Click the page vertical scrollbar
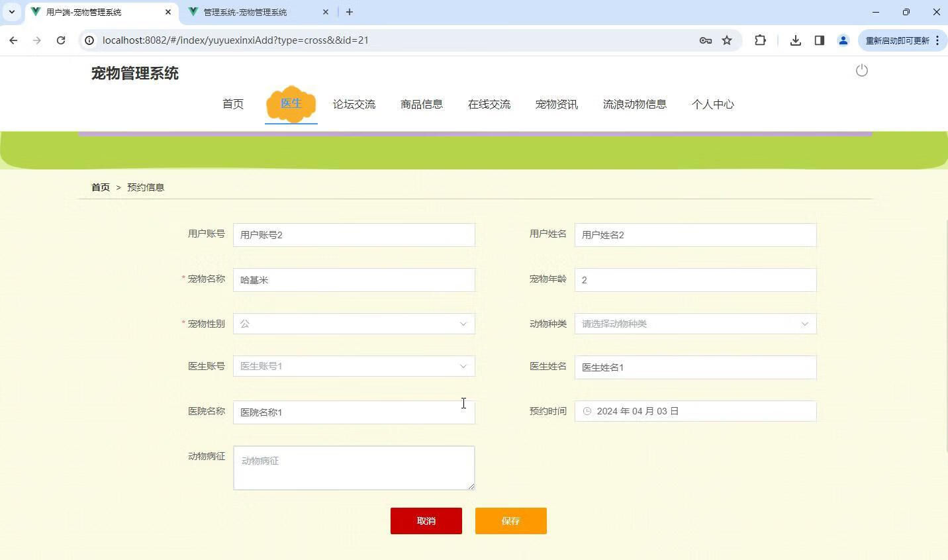 (x=945, y=336)
